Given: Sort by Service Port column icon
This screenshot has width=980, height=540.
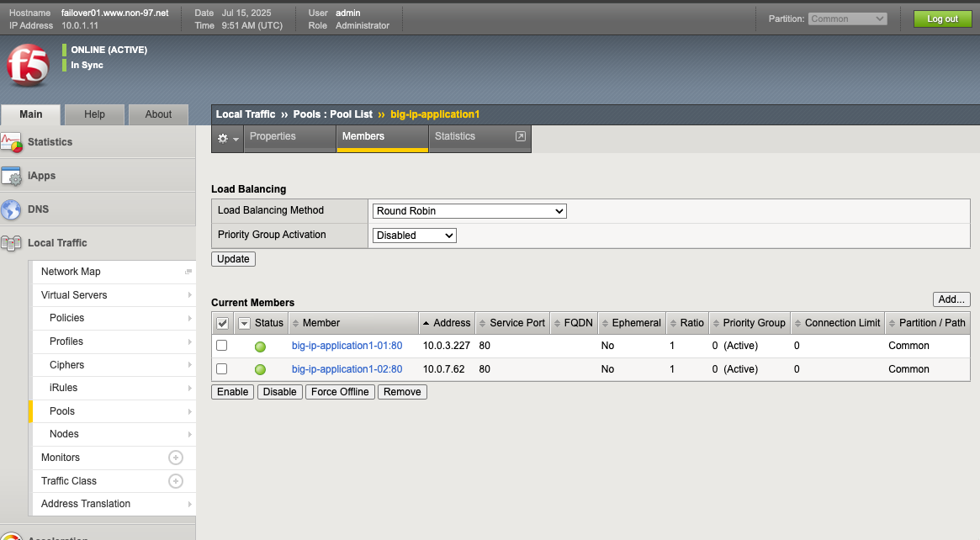Looking at the screenshot, I should (483, 323).
